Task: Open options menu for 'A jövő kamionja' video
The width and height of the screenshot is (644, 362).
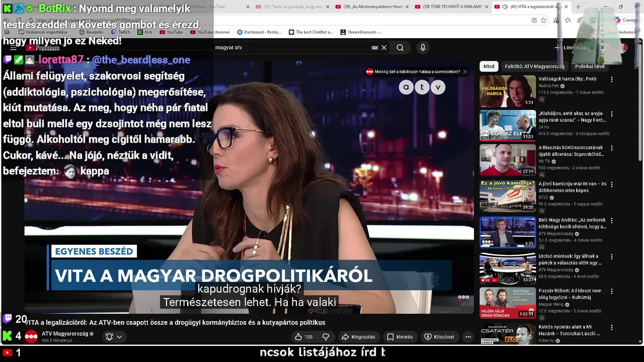Action: coord(612,185)
